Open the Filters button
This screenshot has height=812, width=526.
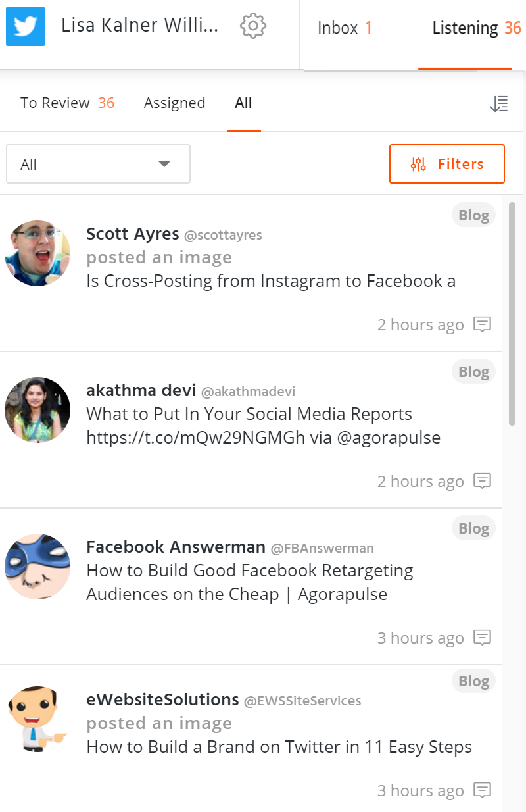(x=447, y=164)
